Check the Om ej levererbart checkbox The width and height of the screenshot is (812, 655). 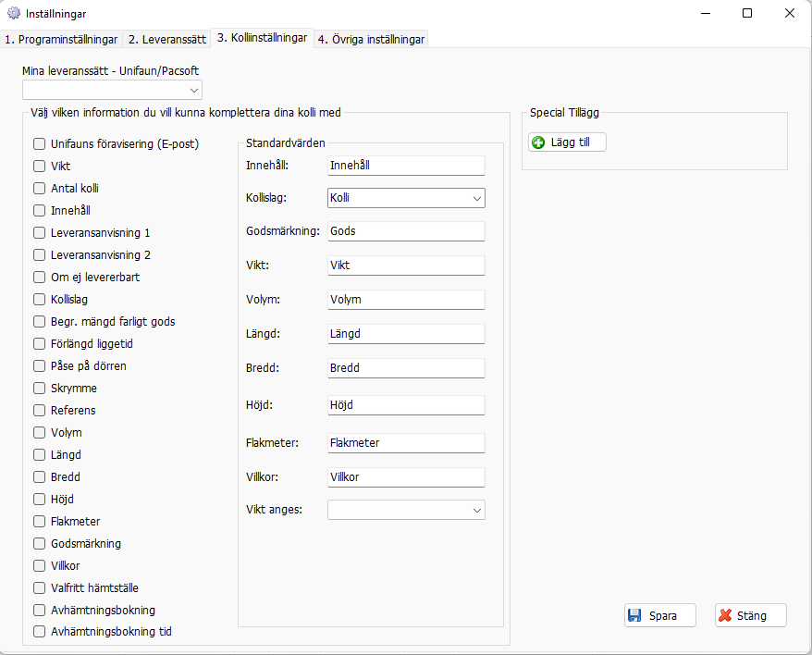point(40,278)
